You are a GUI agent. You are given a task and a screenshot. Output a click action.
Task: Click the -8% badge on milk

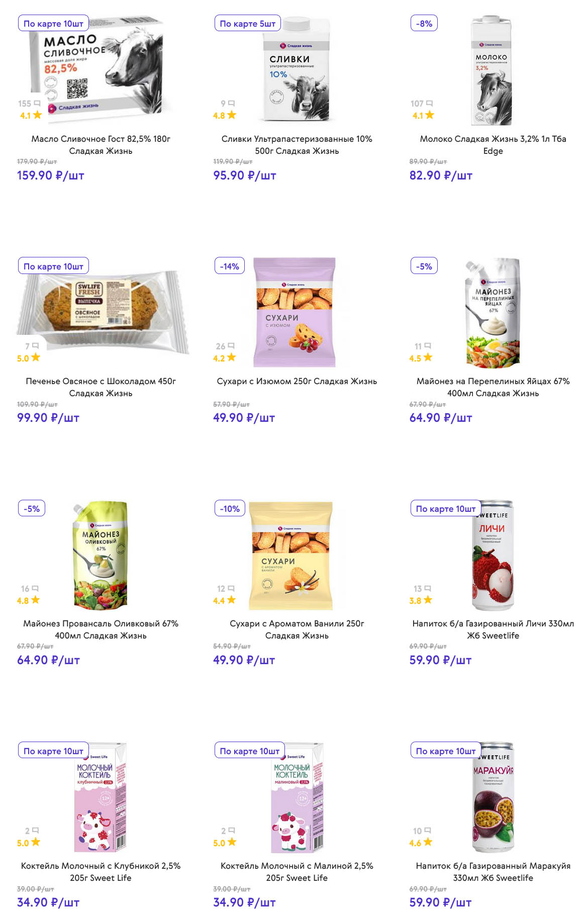pyautogui.click(x=424, y=24)
